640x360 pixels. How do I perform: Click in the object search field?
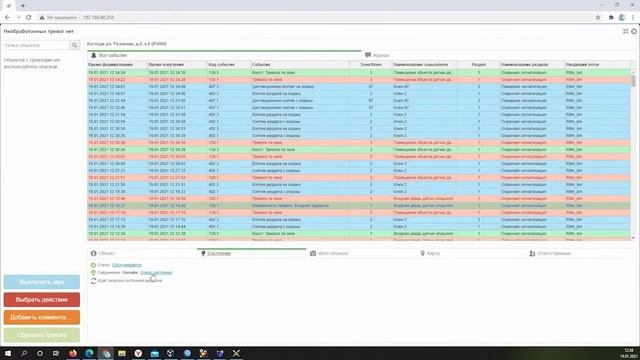coord(36,45)
